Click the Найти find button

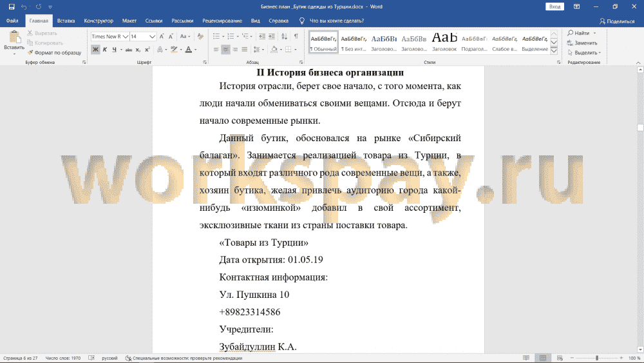pyautogui.click(x=582, y=33)
